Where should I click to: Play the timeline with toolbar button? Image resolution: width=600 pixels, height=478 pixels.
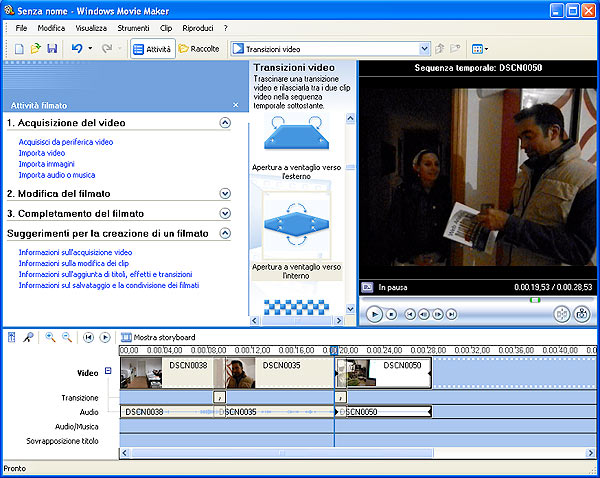pos(105,338)
